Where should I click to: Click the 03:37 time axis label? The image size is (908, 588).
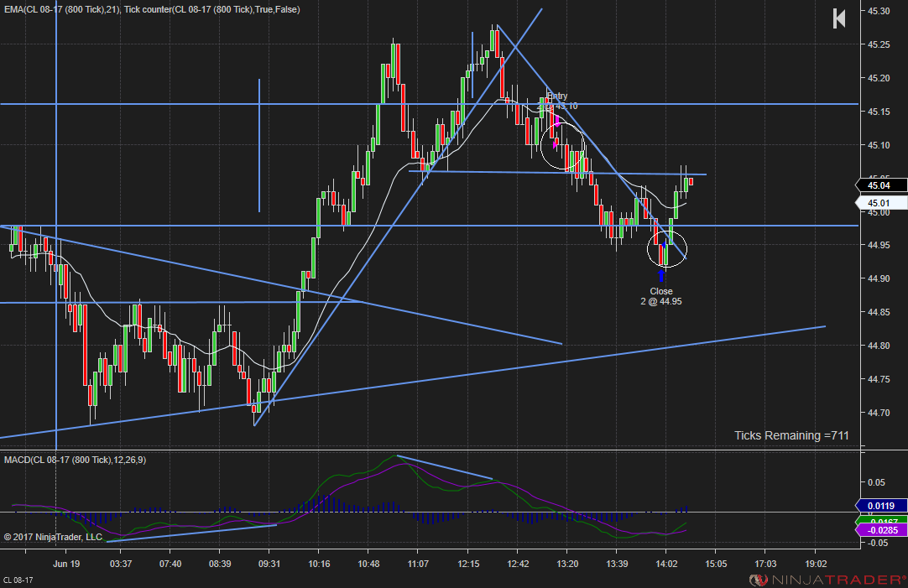(121, 564)
